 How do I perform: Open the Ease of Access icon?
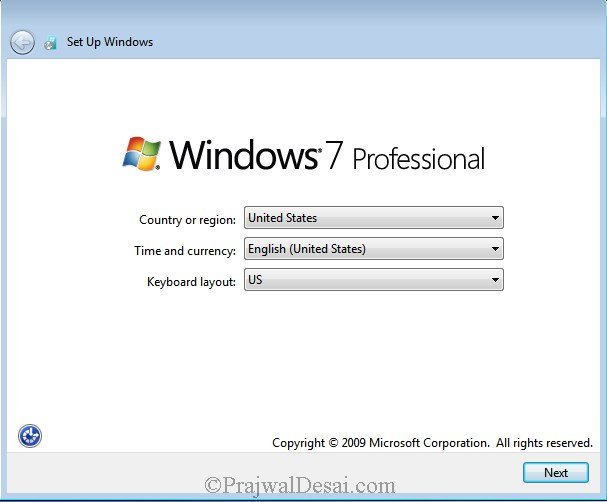coord(30,436)
